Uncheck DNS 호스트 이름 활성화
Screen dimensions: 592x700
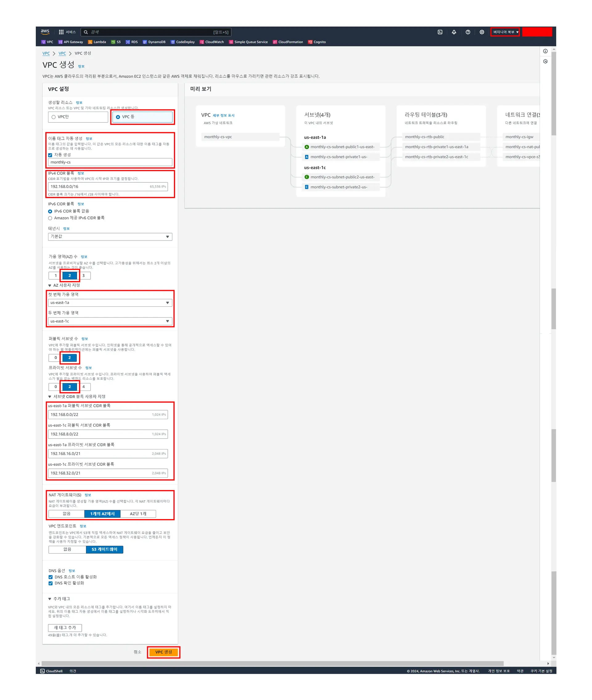(51, 577)
